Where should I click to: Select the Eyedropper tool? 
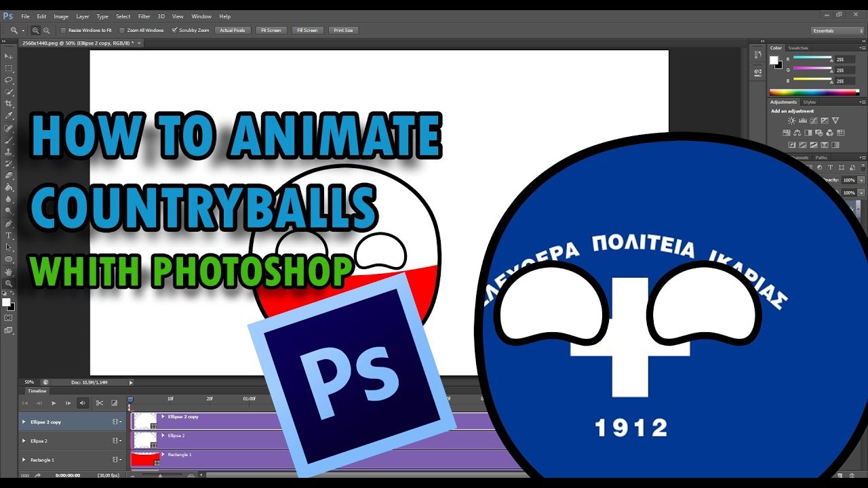click(9, 116)
